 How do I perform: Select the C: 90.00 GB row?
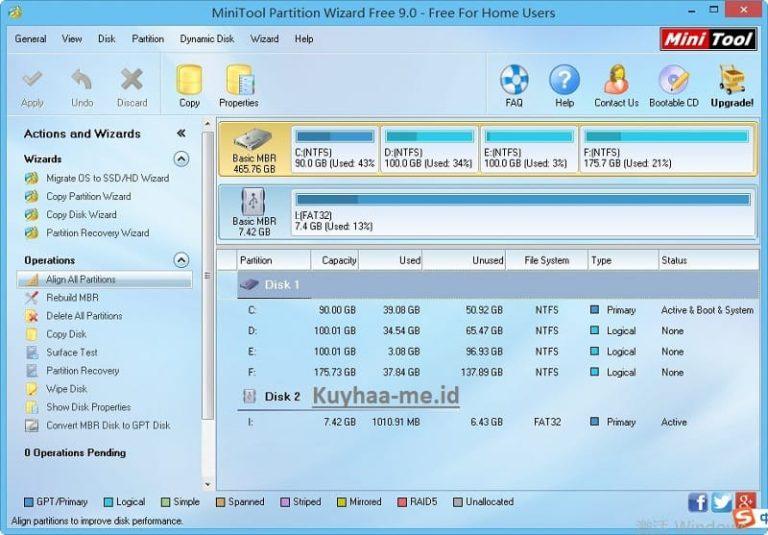point(498,310)
